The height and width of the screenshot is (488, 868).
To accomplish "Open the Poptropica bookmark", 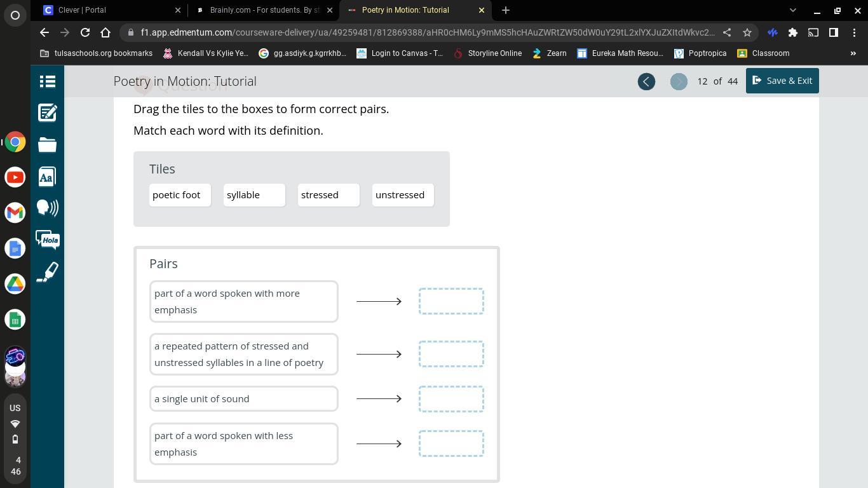I will pos(700,53).
